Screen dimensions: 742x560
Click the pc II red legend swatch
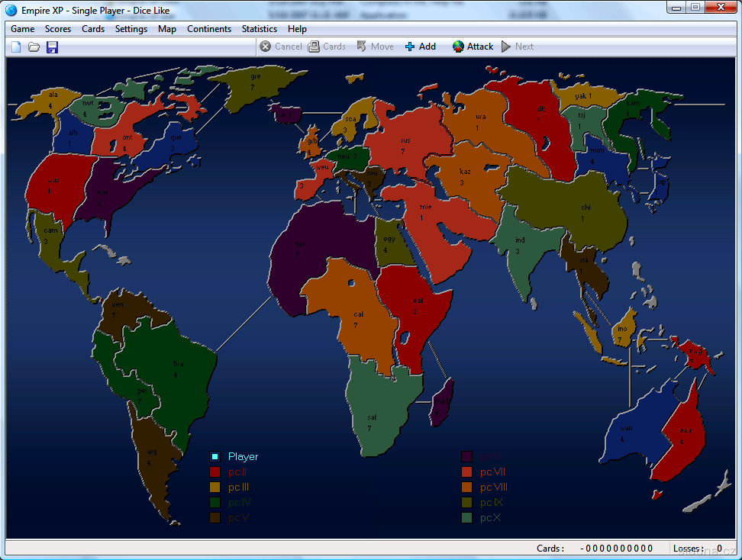coord(215,472)
